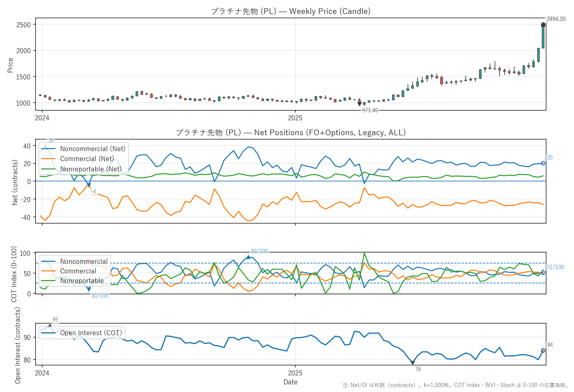Click the Weekly Price (Candle) chart title
Image resolution: width=574 pixels, height=392 pixels.
click(291, 11)
